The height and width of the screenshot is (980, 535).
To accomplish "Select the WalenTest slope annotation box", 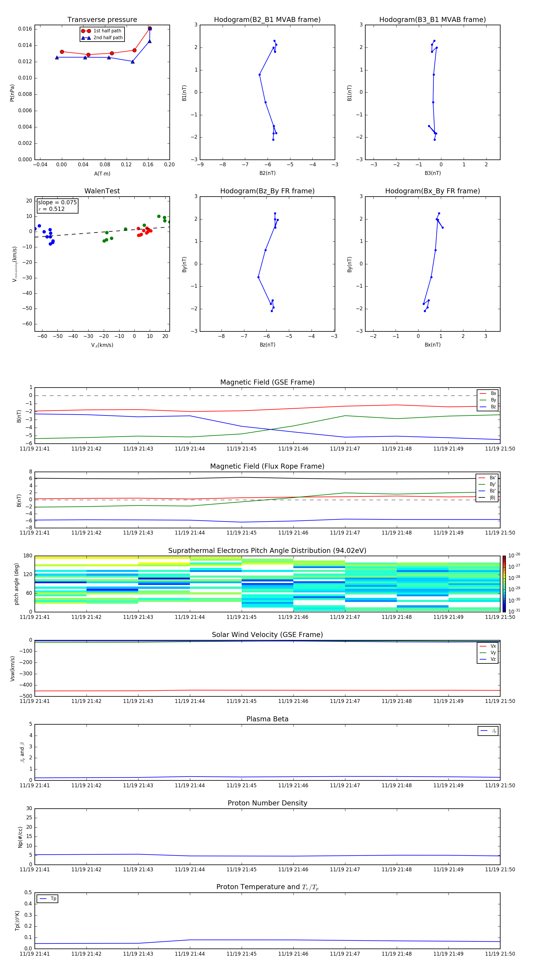I will click(x=57, y=206).
